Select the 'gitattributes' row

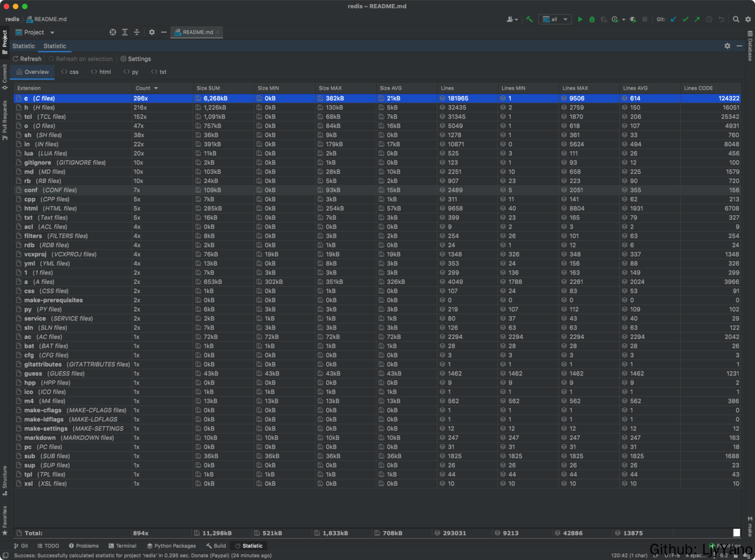point(377,364)
